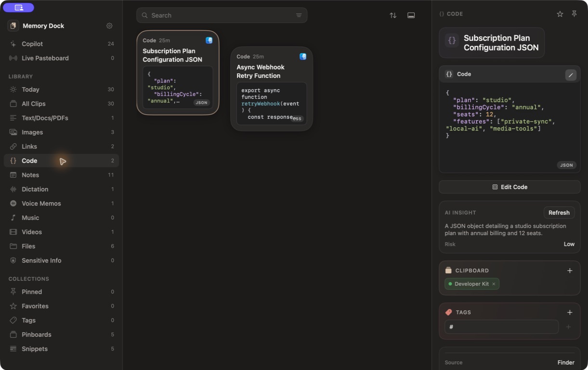Show Today clips
588x370 pixels.
[x=61, y=90]
